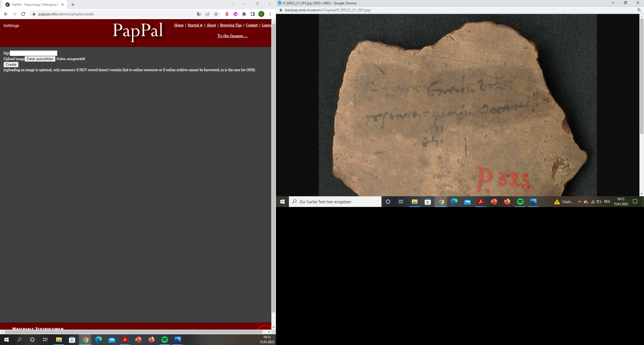Open the Home link
The width and height of the screenshot is (644, 345).
[179, 25]
